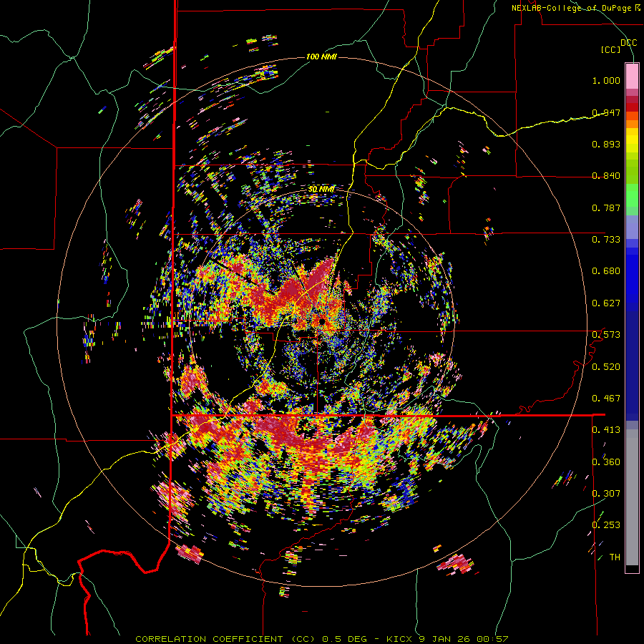Click the black radar site dot
This screenshot has height=644, width=644.
[x=322, y=321]
